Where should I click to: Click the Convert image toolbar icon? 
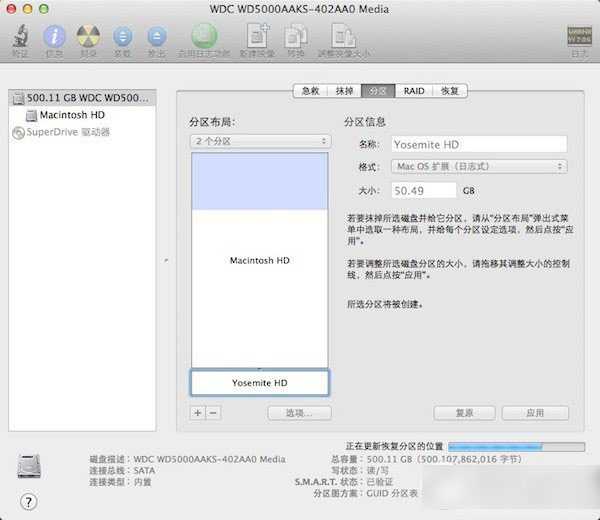[296, 36]
